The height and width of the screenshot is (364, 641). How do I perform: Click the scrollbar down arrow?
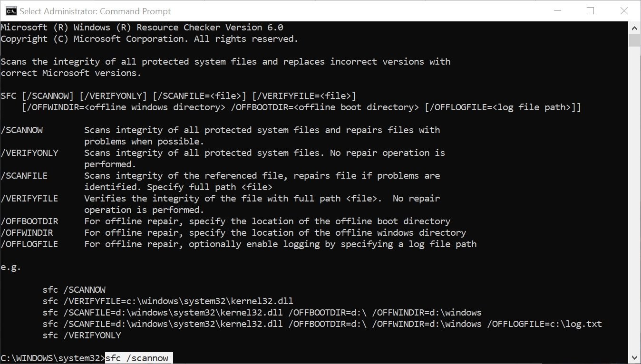click(635, 357)
